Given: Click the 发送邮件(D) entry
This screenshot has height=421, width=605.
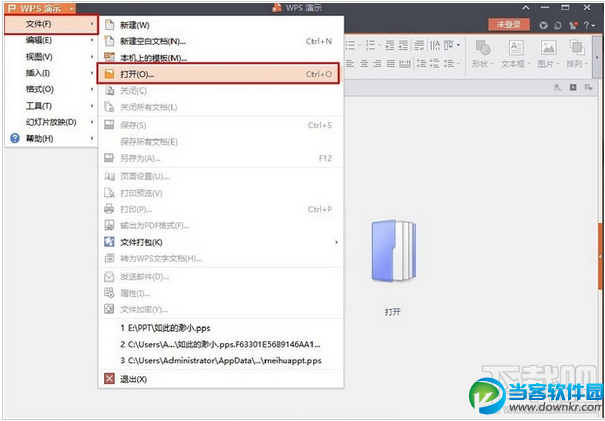Looking at the screenshot, I should click(221, 277).
